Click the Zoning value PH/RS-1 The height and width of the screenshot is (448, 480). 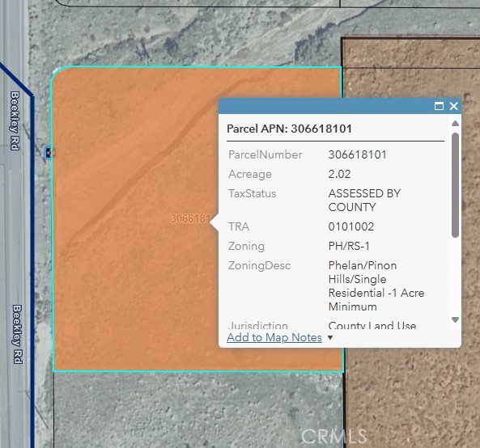(x=349, y=246)
